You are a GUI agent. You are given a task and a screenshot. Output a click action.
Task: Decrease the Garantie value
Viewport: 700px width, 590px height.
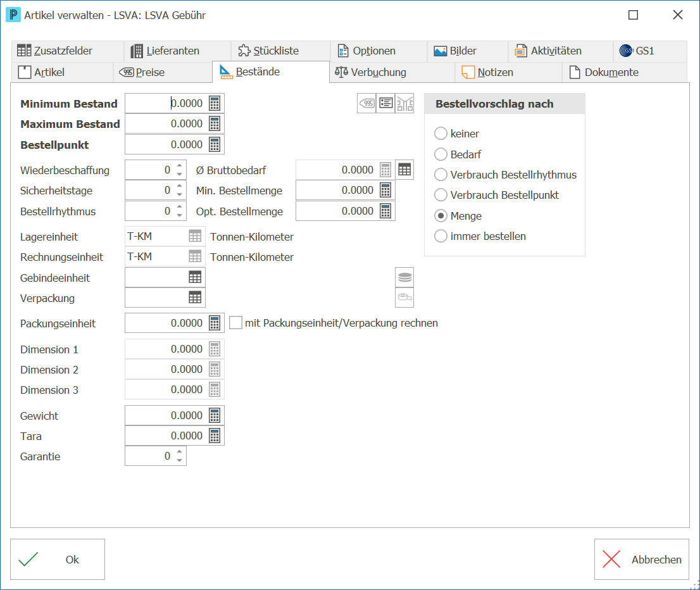[x=180, y=460]
